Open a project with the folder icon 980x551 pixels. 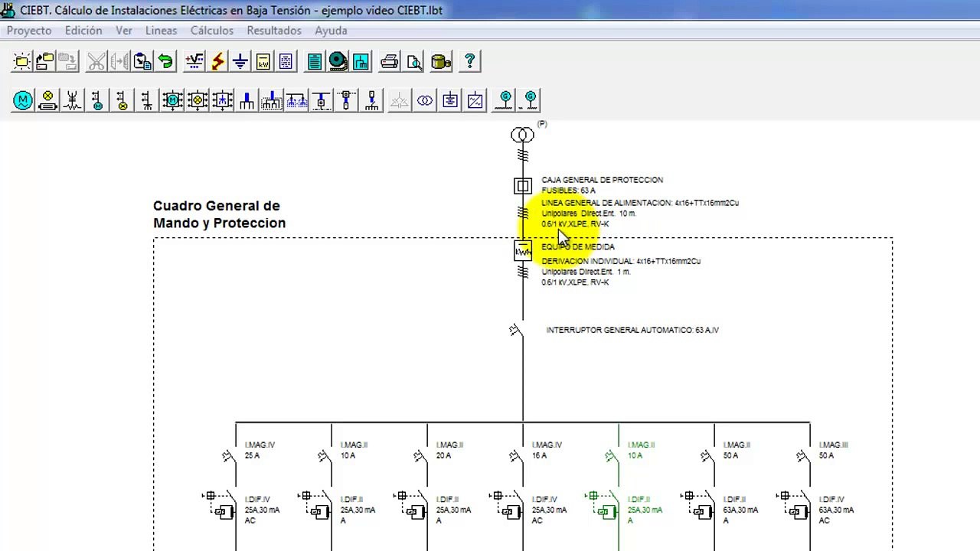coord(45,61)
